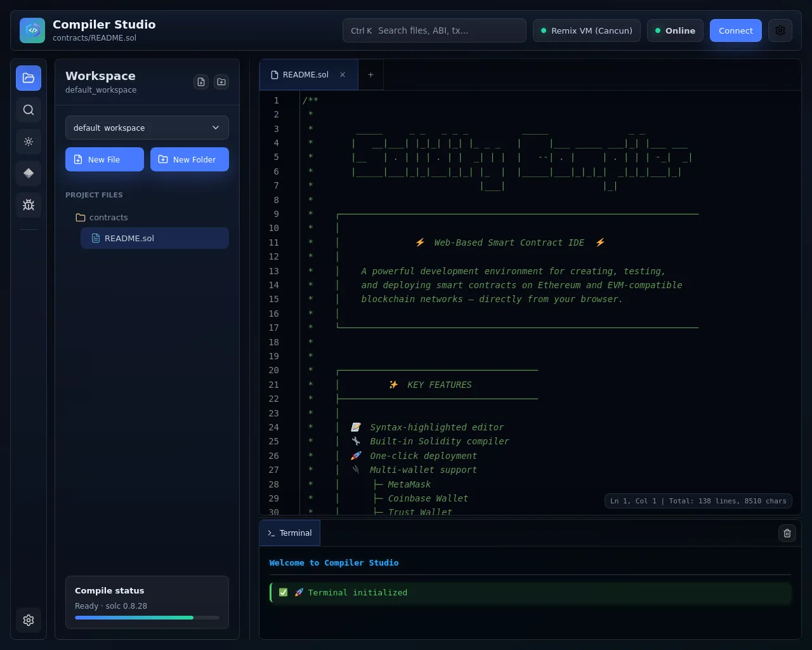Click the 'Coinbase Wallet' line in editor
This screenshot has width=812, height=650.
click(428, 498)
